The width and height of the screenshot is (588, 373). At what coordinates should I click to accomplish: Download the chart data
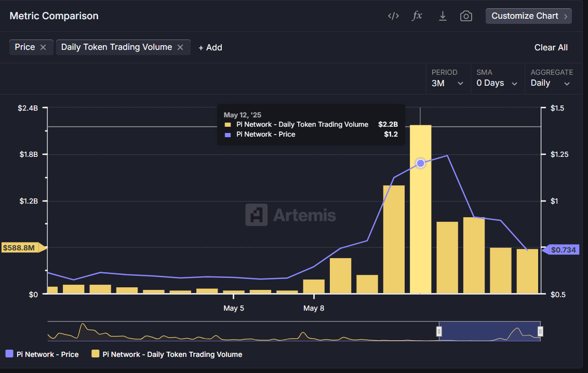(x=443, y=16)
